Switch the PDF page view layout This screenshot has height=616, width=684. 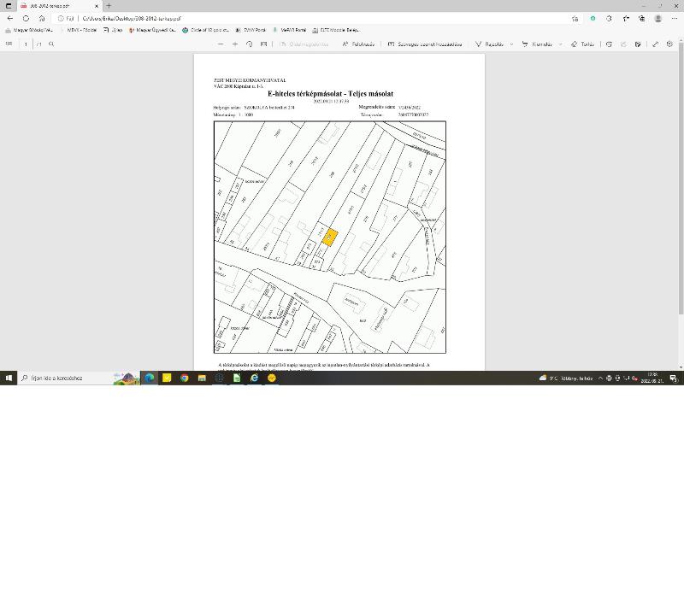[263, 44]
